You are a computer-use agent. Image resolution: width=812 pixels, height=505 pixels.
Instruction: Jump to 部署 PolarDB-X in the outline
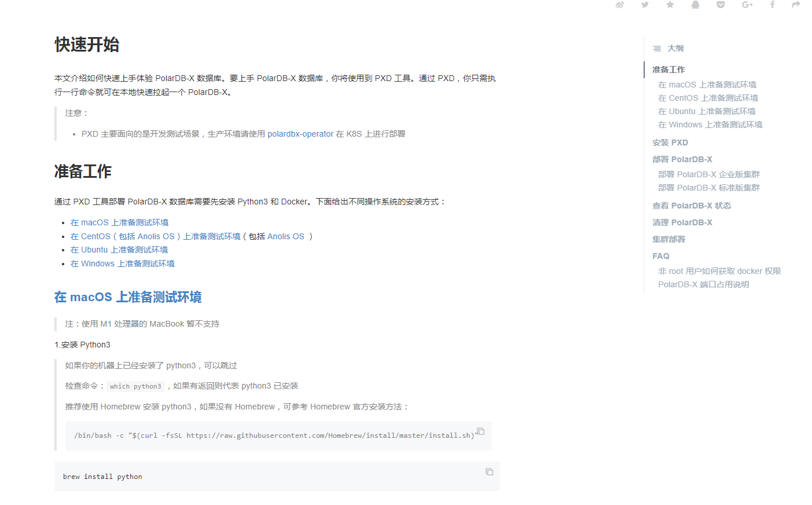(x=682, y=159)
